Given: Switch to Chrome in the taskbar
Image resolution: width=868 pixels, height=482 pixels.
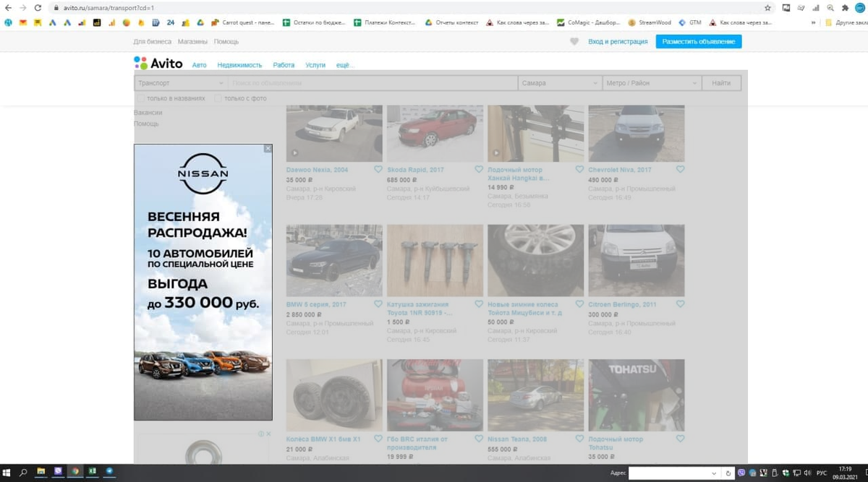Looking at the screenshot, I should point(75,472).
